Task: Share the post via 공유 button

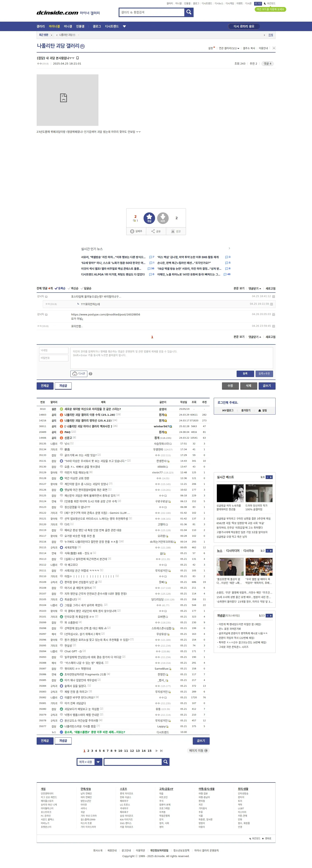Action: (156, 231)
